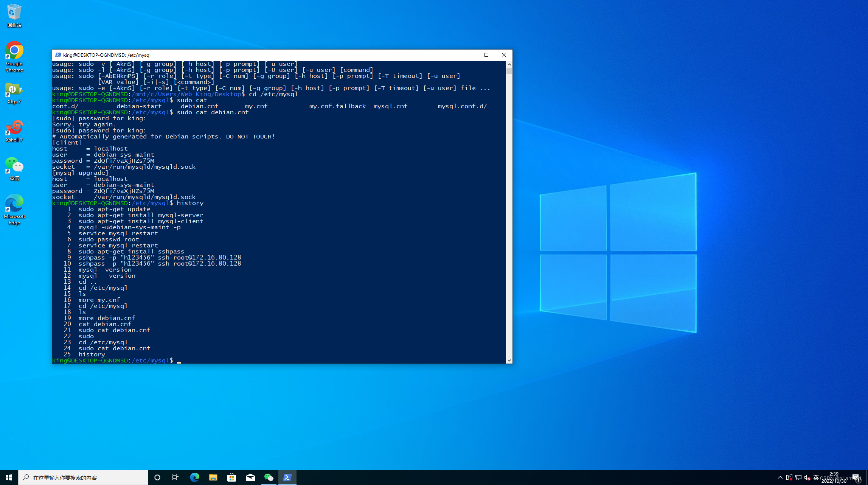
Task: Click the terminal scrollbar down arrow
Action: [x=509, y=361]
